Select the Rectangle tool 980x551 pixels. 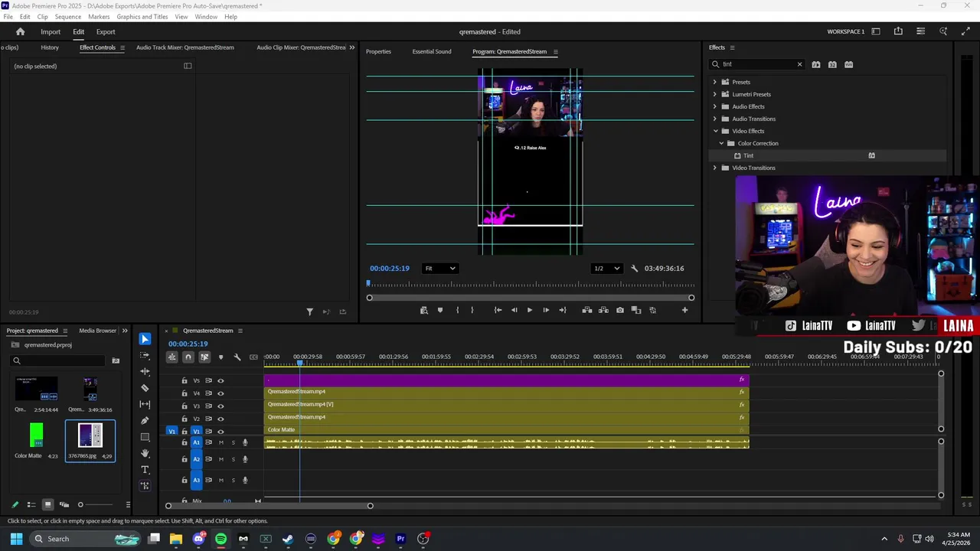coord(145,437)
